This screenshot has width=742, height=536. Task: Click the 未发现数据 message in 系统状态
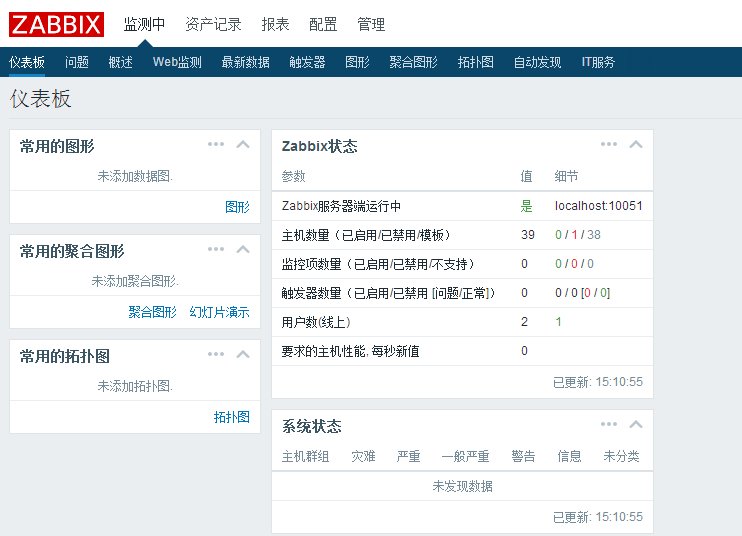click(x=462, y=486)
